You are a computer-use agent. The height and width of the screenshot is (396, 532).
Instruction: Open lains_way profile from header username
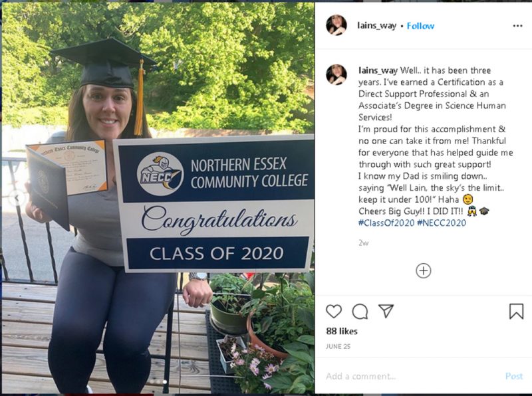[376, 26]
